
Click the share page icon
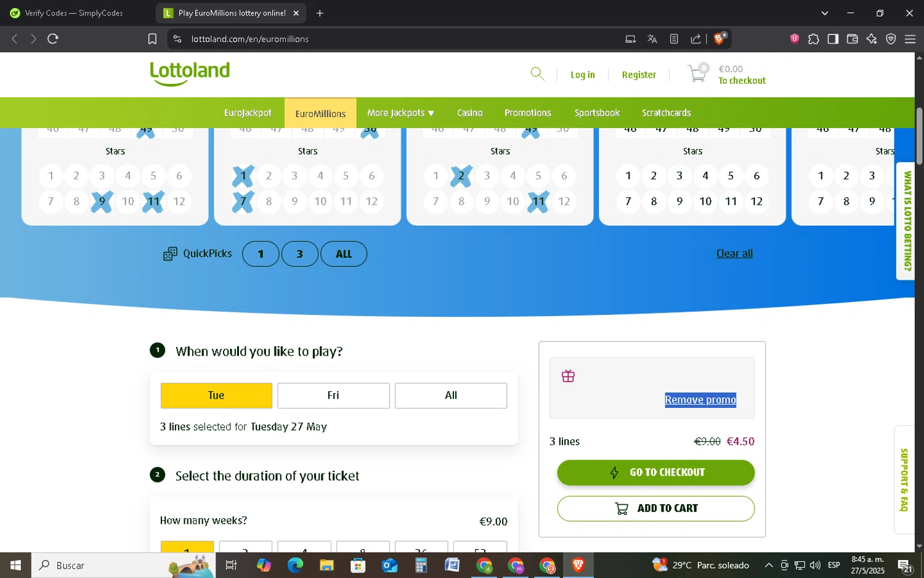(695, 39)
